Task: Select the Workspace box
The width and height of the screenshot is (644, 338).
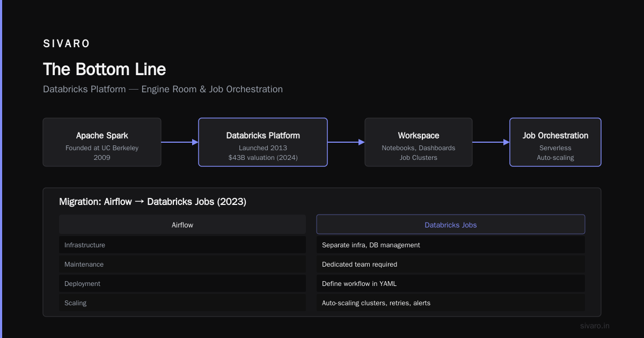Action: pos(419,142)
